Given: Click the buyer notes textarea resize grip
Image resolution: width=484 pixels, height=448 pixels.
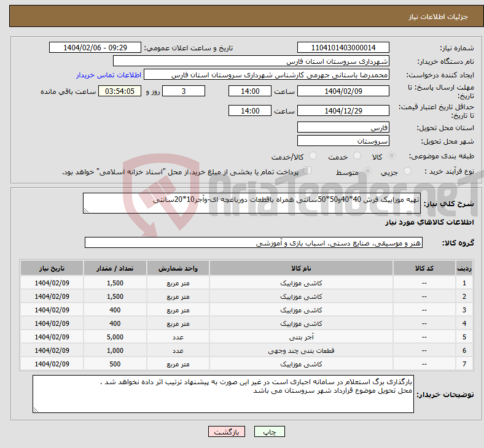Looking at the screenshot, I should click(36, 409).
